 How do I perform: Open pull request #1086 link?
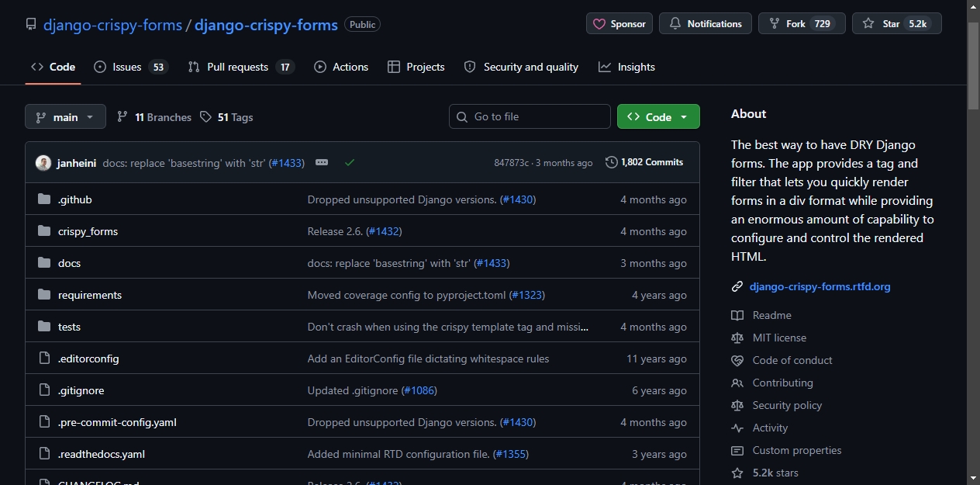[419, 390]
